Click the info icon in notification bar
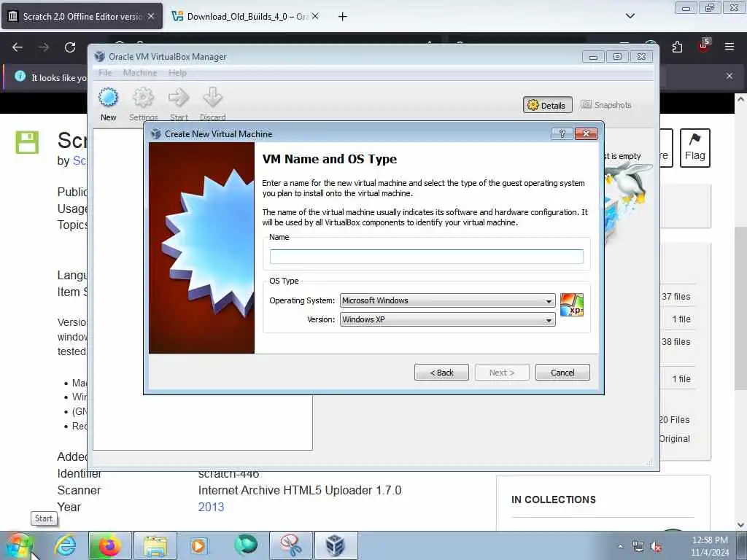 (20, 76)
